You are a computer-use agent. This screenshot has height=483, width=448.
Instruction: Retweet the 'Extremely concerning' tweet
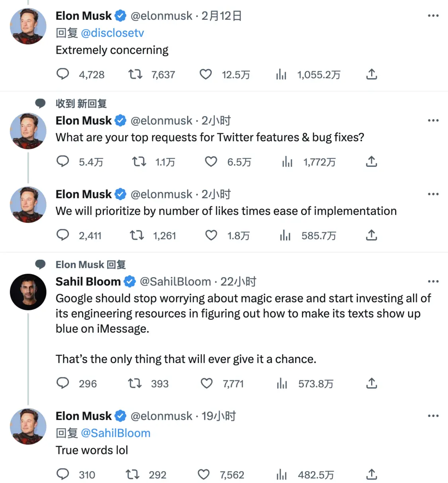tap(135, 74)
